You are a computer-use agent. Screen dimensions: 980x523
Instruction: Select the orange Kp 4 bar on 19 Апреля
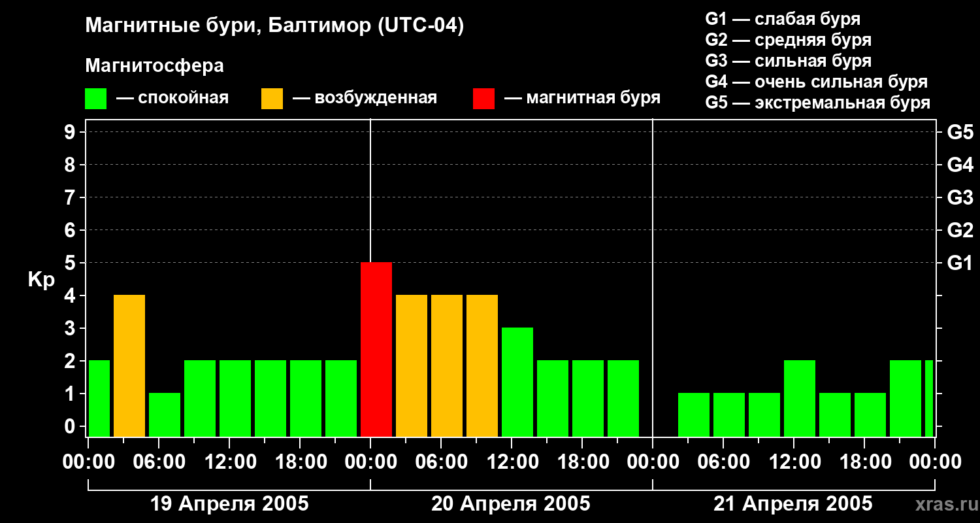[x=129, y=365]
